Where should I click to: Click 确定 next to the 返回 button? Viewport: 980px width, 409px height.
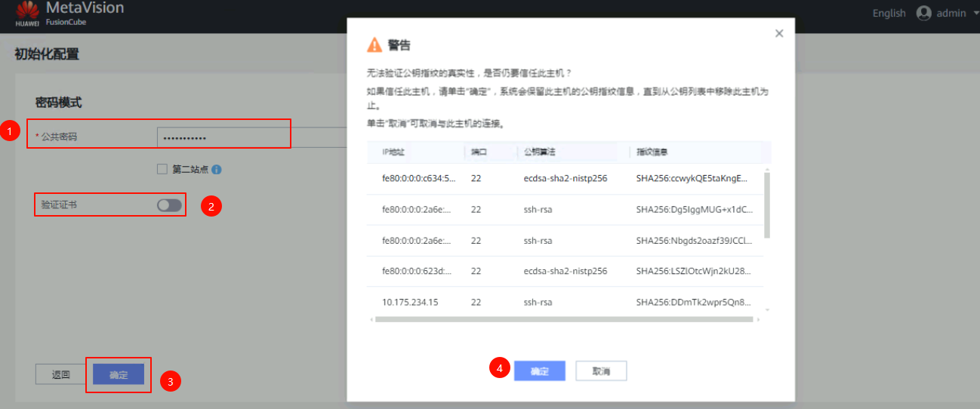pyautogui.click(x=119, y=375)
